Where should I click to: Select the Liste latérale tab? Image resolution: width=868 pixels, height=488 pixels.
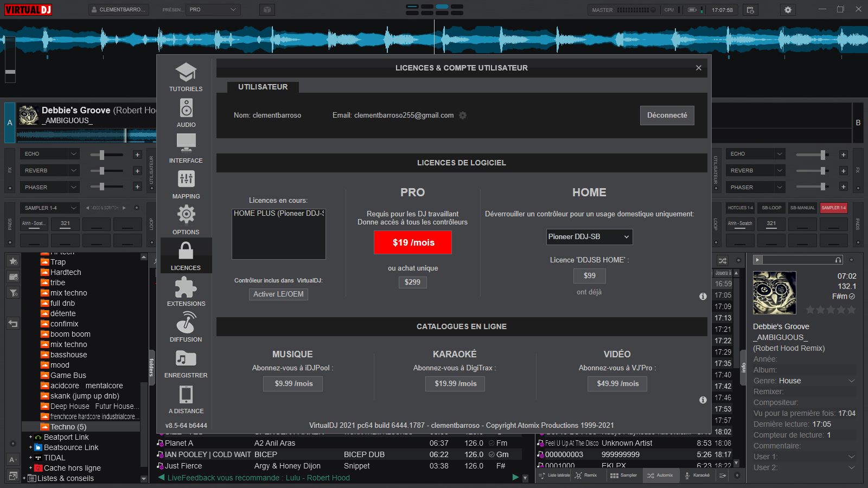554,476
